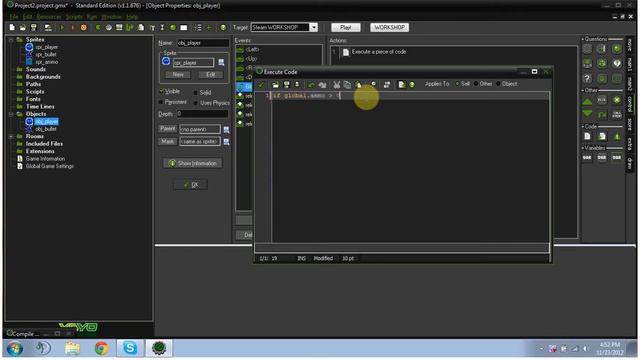Click the New sprite button
The width and height of the screenshot is (640, 360).
coord(178,75)
